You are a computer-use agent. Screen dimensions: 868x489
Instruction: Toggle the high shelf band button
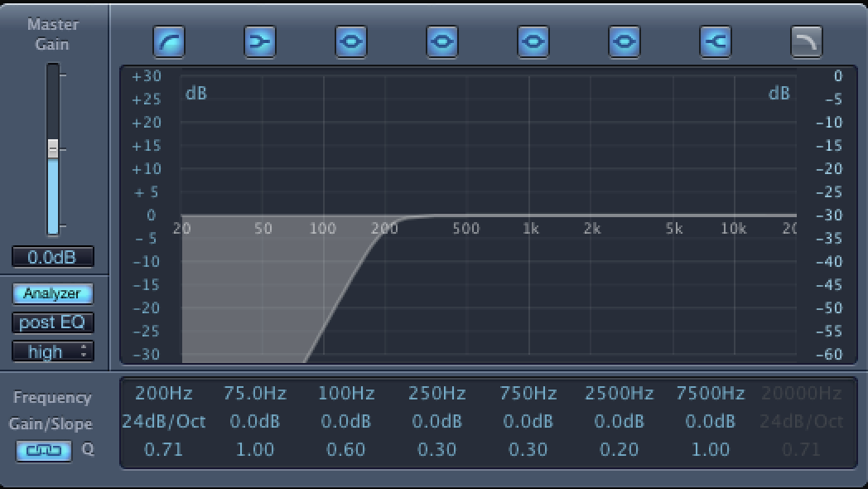click(716, 41)
